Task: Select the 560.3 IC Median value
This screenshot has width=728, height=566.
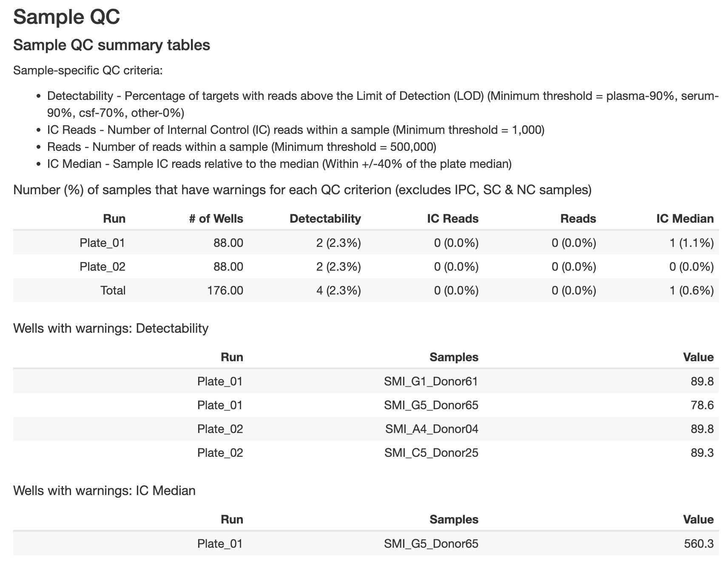Action: [x=699, y=543]
